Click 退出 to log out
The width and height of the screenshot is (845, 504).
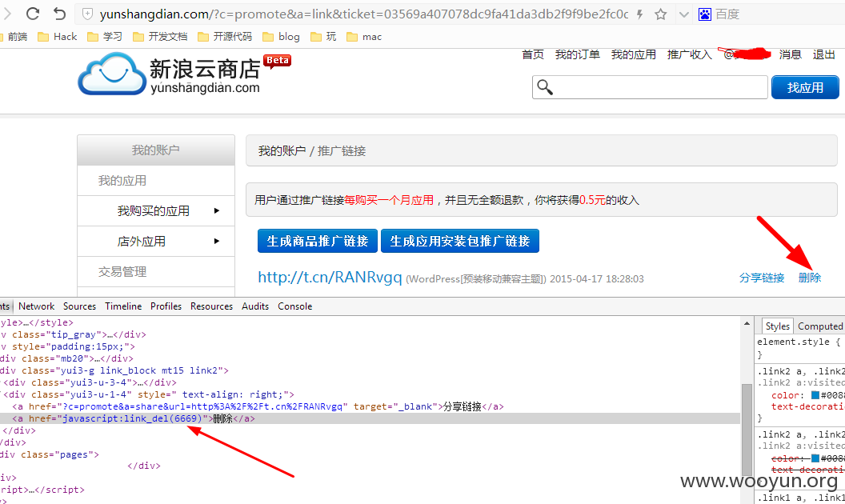pyautogui.click(x=824, y=54)
